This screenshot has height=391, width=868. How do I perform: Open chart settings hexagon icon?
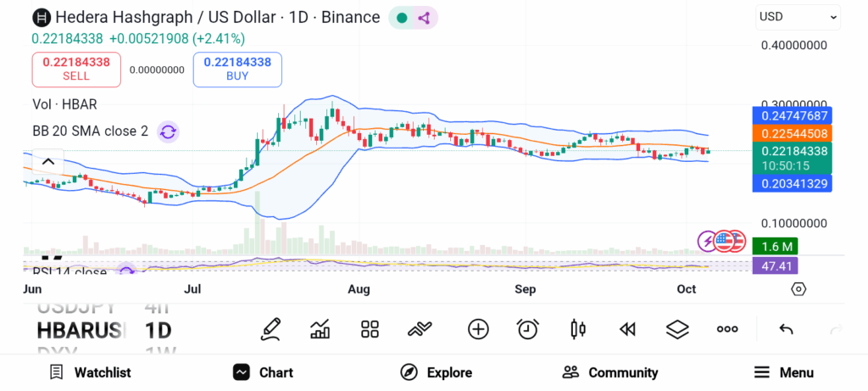coord(798,289)
